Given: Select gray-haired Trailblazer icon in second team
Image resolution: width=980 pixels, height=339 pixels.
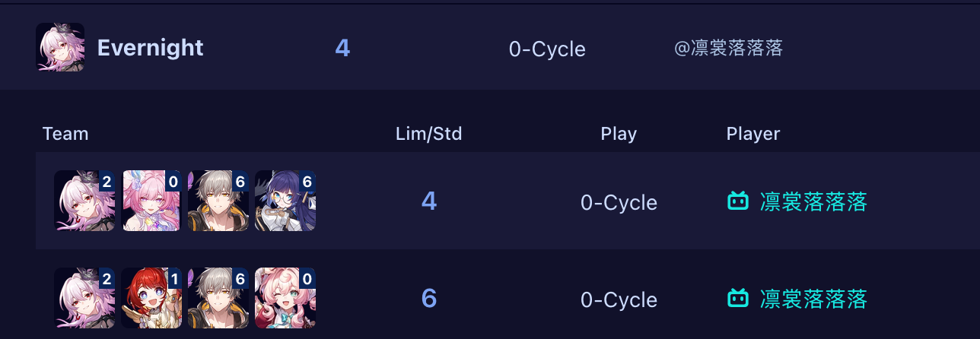Looking at the screenshot, I should click(218, 298).
